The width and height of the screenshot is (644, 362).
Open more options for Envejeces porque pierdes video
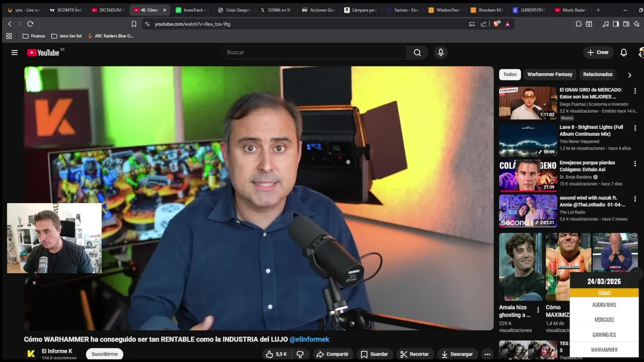click(635, 164)
